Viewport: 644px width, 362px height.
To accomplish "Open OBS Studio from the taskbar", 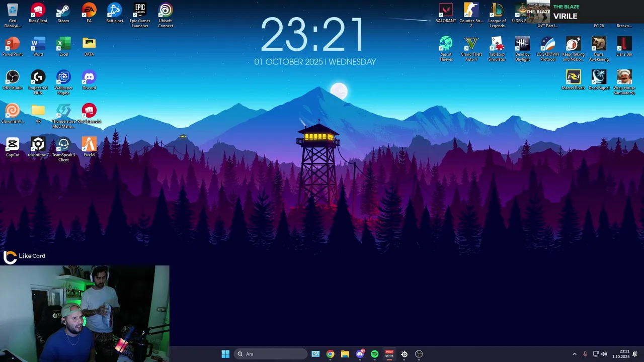I will [419, 354].
